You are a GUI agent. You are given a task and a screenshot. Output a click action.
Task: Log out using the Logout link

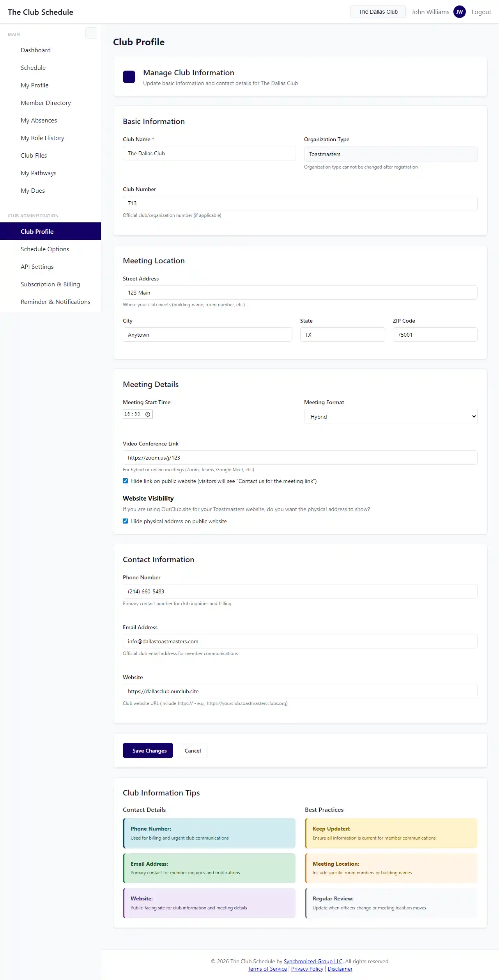click(x=481, y=12)
